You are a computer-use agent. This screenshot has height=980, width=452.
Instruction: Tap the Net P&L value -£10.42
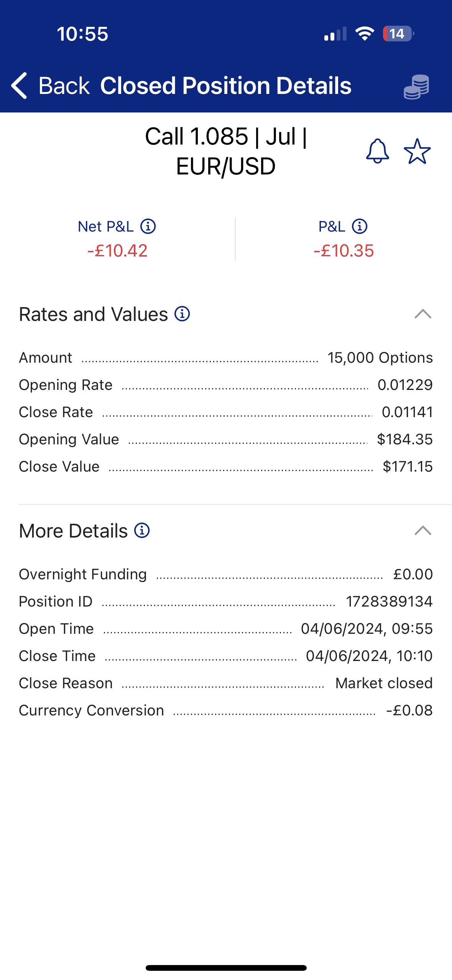[x=117, y=251]
